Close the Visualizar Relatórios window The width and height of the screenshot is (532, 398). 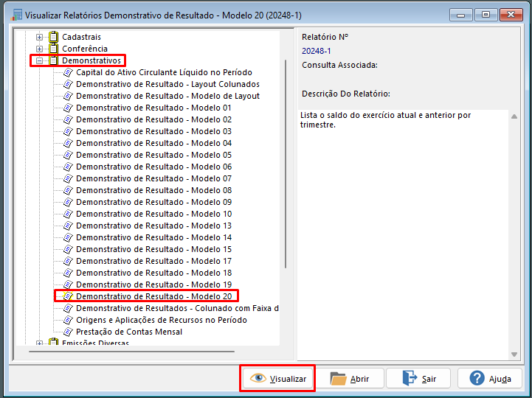pos(511,15)
